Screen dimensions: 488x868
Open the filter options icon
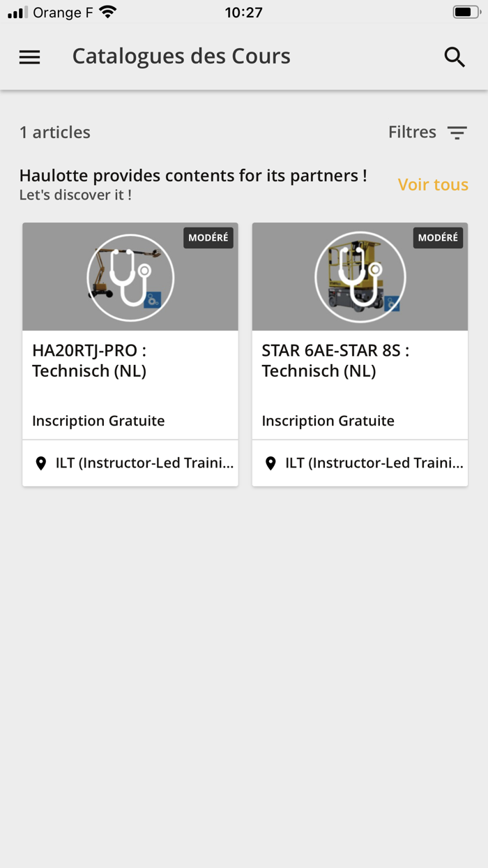pos(457,133)
